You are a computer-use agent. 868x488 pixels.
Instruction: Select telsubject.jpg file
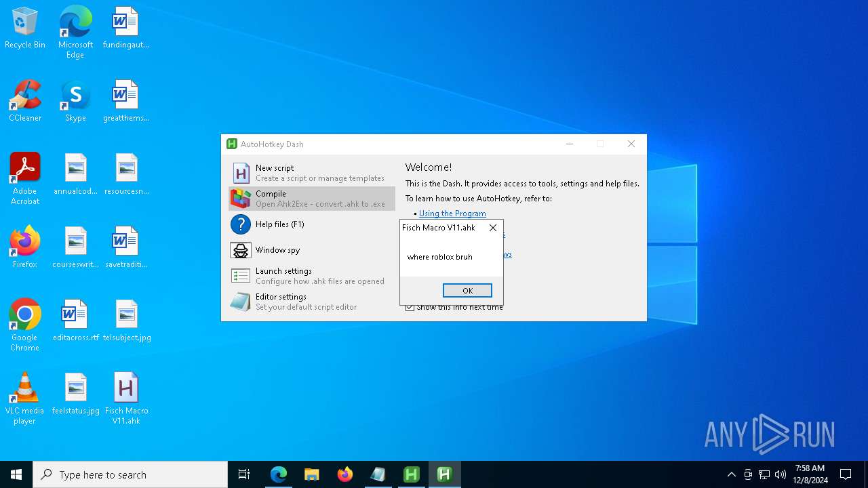tap(126, 321)
